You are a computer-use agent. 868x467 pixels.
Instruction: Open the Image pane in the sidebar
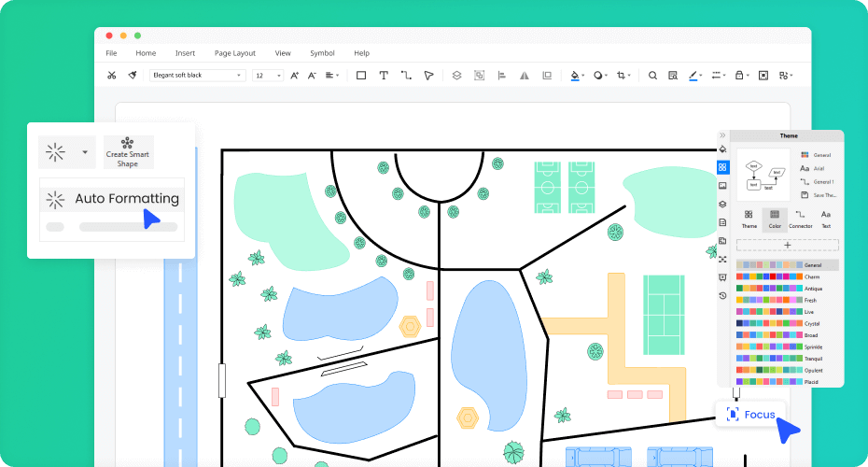[x=722, y=186]
